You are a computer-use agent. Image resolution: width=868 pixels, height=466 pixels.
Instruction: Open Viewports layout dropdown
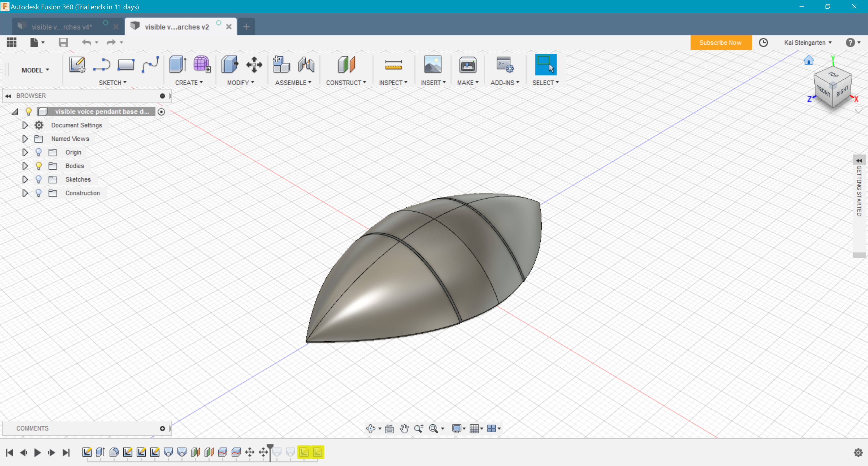click(x=494, y=428)
